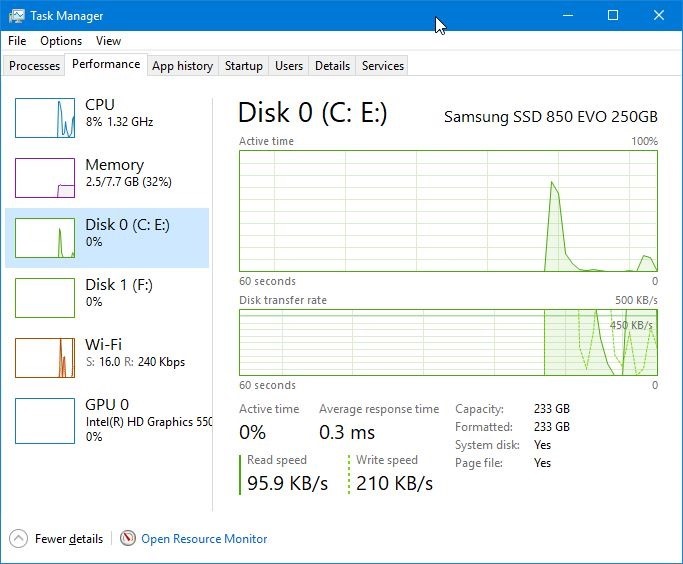The image size is (683, 564).
Task: Select Disk 1 (F:) graph icon
Action: pyautogui.click(x=45, y=298)
